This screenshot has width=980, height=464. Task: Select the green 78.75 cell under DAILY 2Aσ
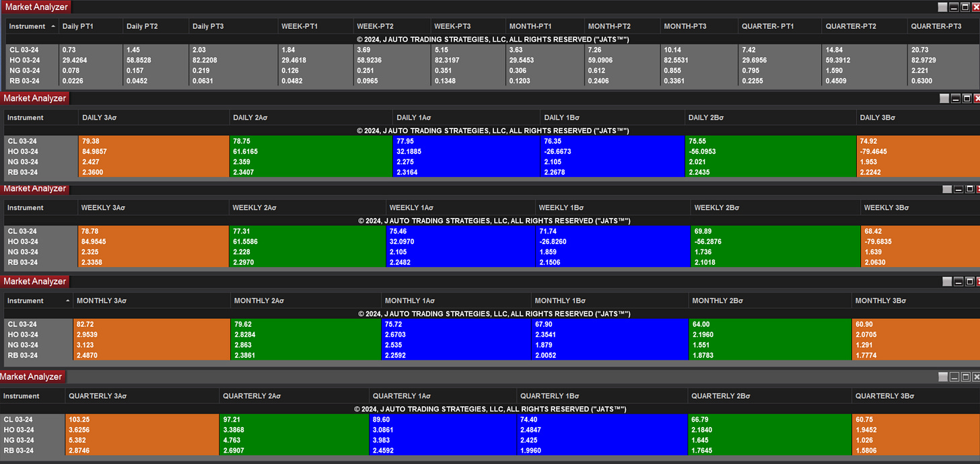tap(311, 141)
